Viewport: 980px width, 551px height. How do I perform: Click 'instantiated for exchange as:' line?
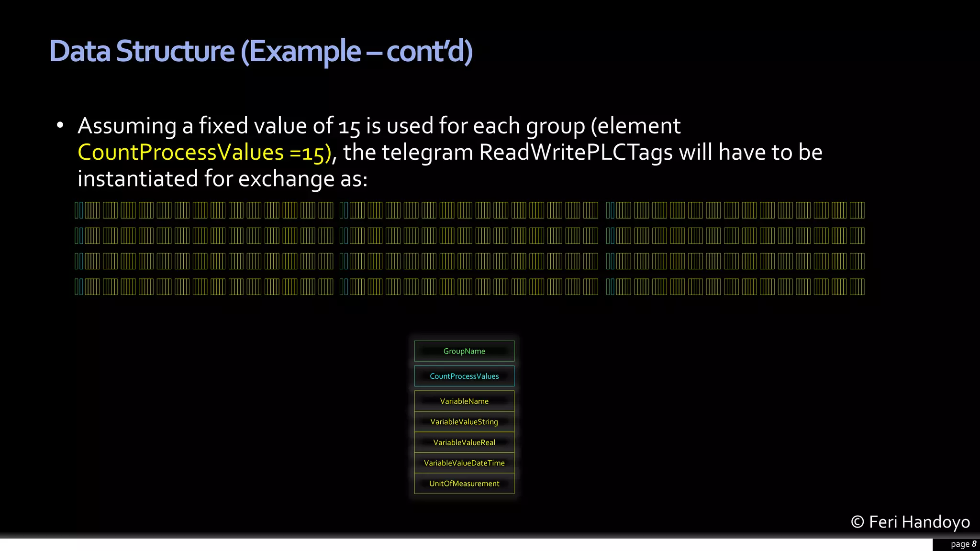click(223, 179)
